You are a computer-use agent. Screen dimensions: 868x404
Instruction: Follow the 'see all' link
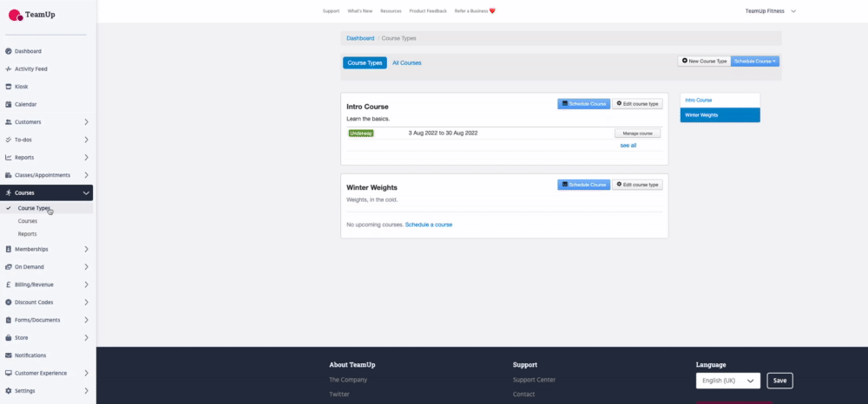[628, 146]
